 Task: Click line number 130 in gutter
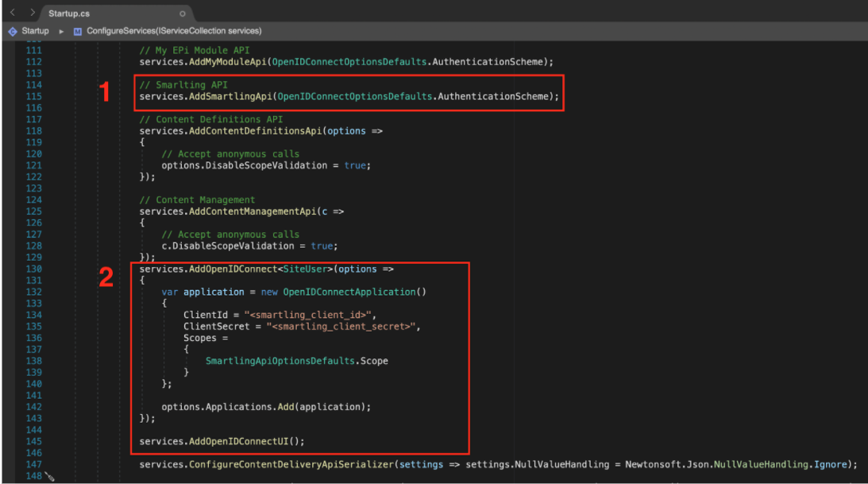tap(34, 269)
